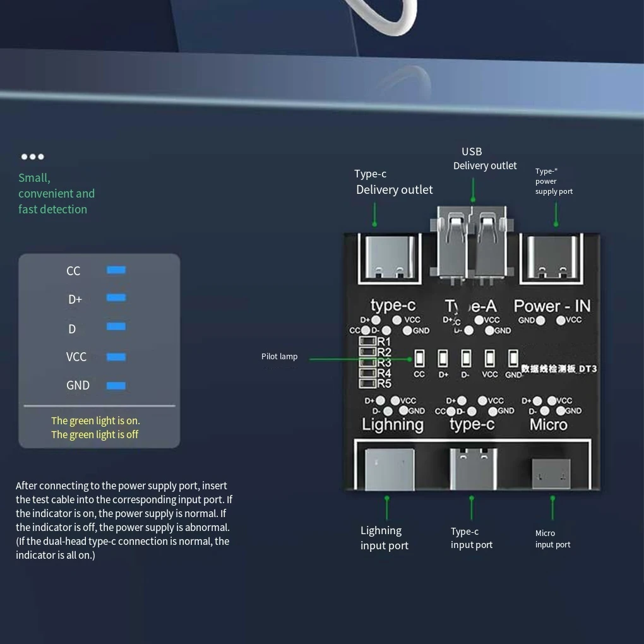This screenshot has width=644, height=644.
Task: Click the blue D+ indicator bar
Action: (x=116, y=297)
